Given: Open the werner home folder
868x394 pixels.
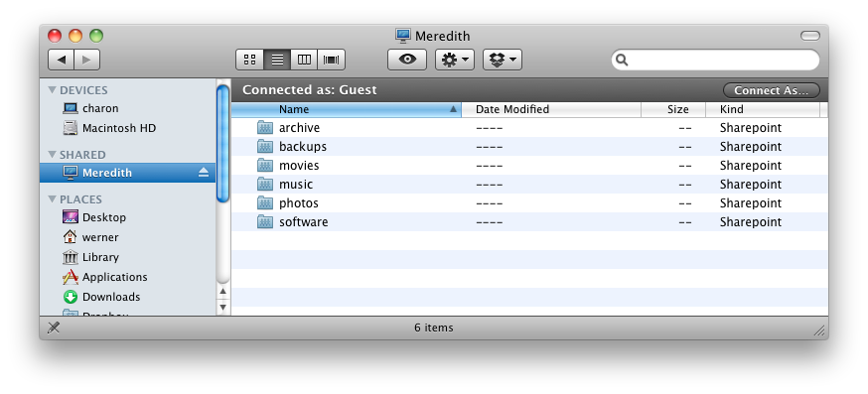Looking at the screenshot, I should (127, 237).
